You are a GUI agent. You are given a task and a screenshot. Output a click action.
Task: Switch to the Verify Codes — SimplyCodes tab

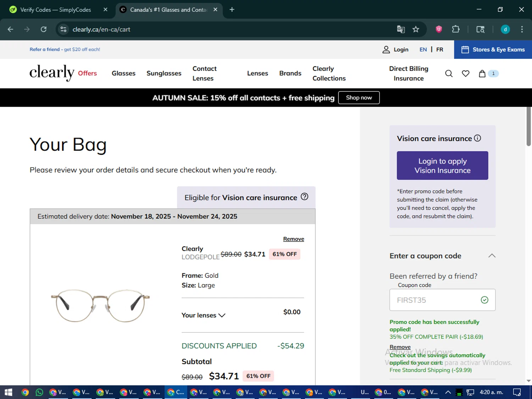tap(55, 10)
